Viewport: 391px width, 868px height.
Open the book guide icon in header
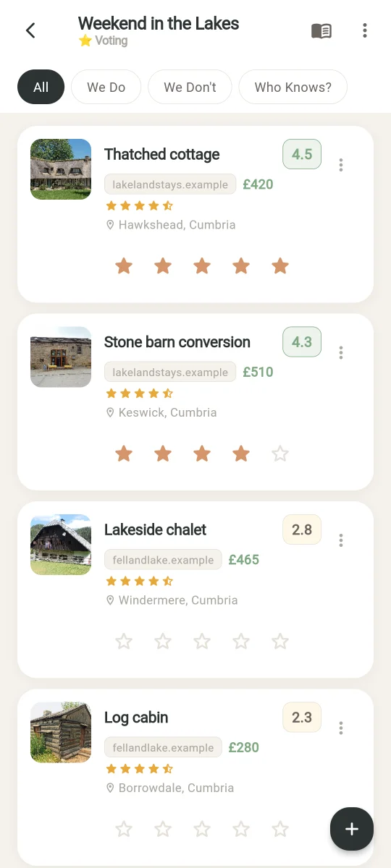[321, 30]
